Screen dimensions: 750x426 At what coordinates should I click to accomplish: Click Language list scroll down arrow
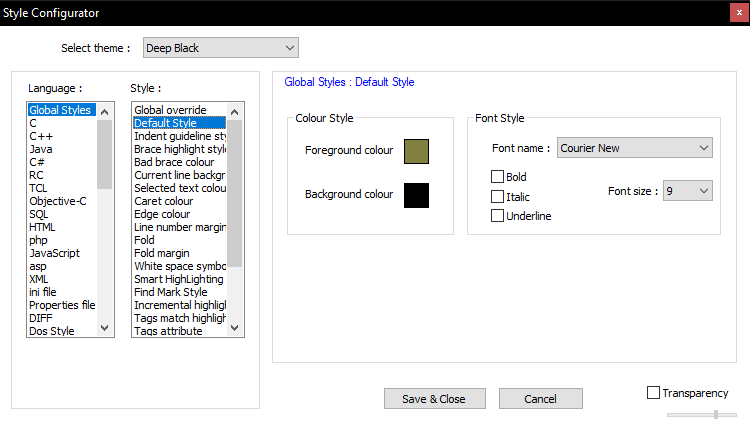105,328
